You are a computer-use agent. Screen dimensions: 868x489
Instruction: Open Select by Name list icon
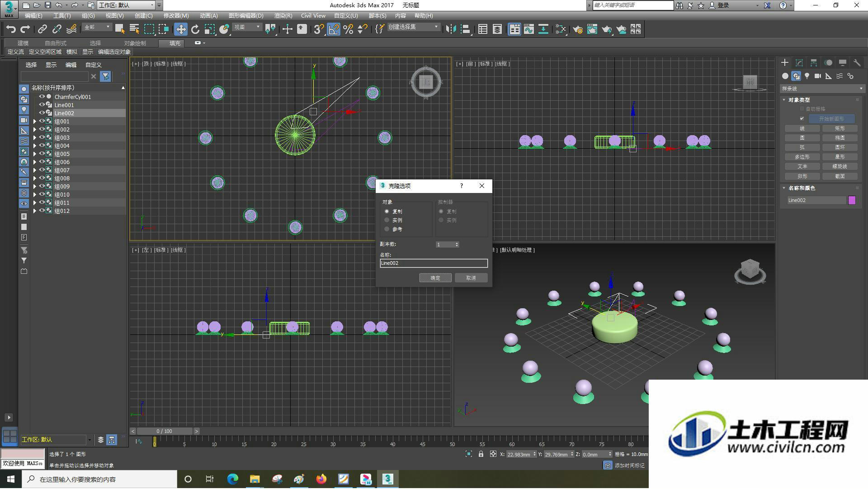click(134, 29)
